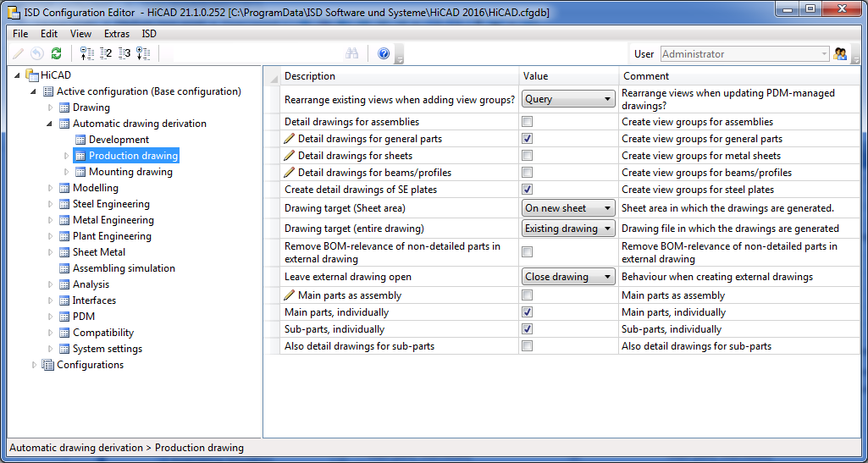Click the Description column header
This screenshot has width=868, height=463.
(398, 76)
